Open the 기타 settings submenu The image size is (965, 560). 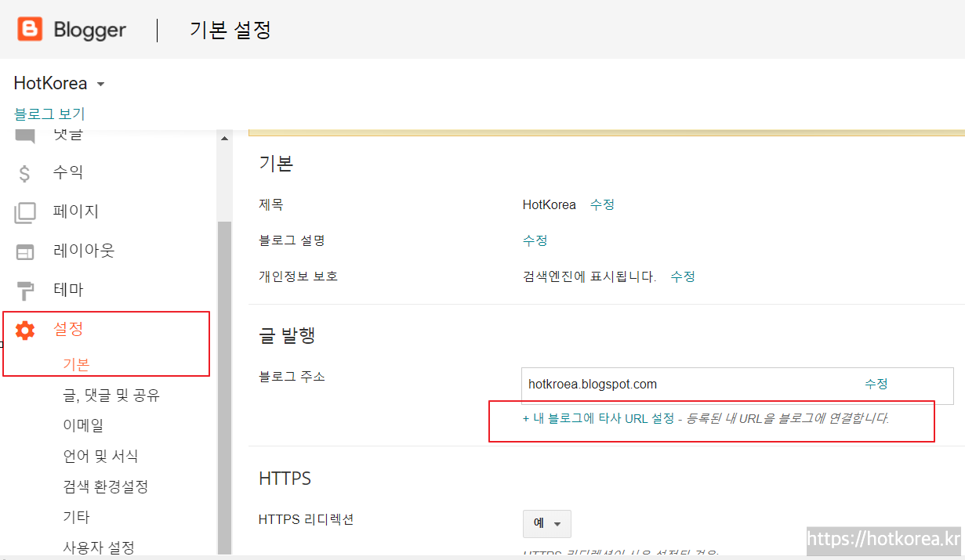tap(76, 517)
